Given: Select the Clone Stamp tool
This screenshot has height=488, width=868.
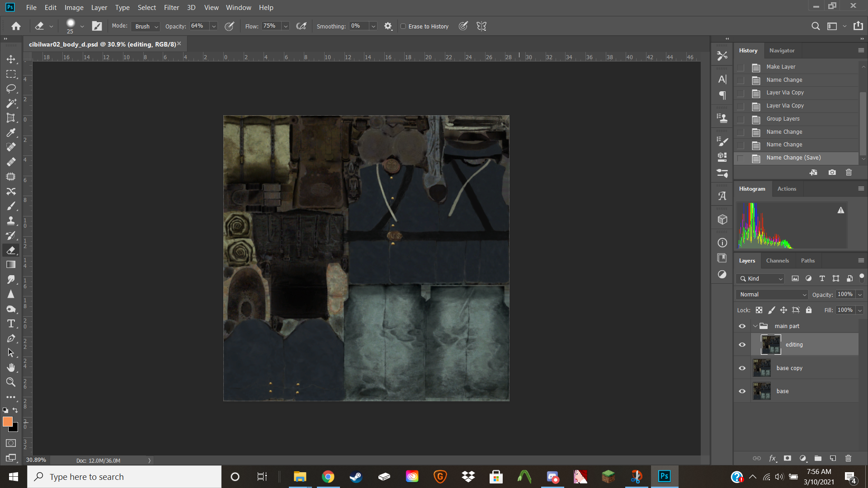Looking at the screenshot, I should pyautogui.click(x=11, y=221).
